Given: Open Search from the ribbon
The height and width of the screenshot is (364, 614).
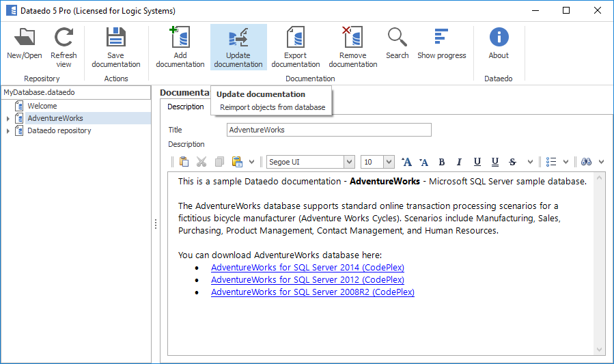Looking at the screenshot, I should coord(397,38).
